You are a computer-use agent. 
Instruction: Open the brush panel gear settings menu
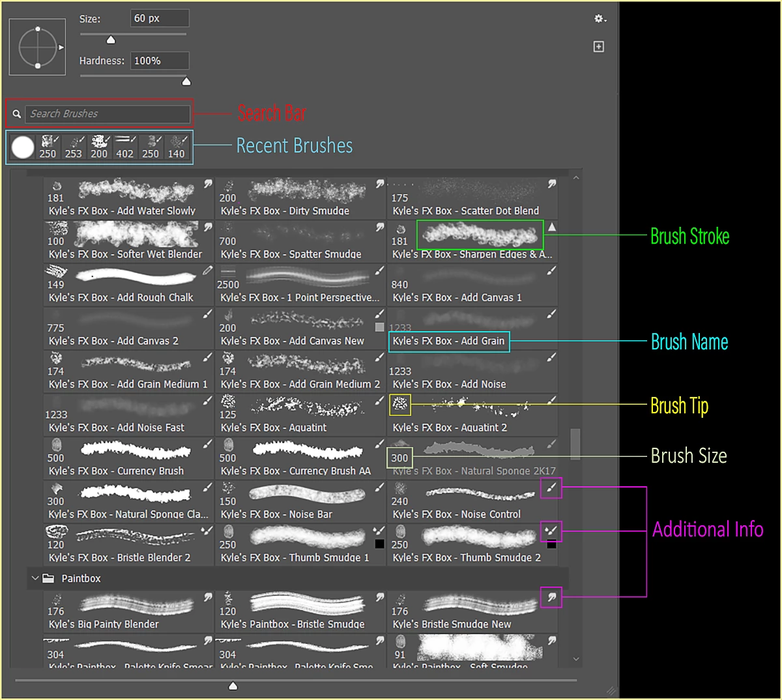pos(600,19)
